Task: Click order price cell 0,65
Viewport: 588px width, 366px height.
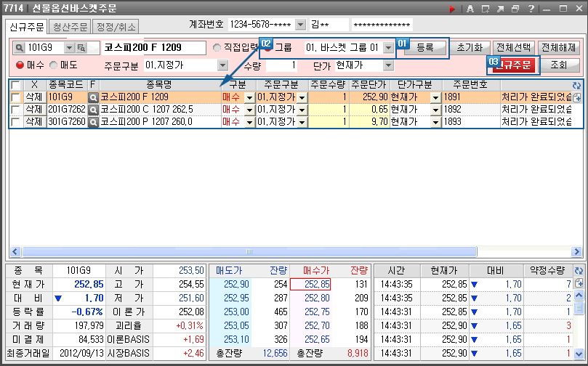Action: tap(369, 110)
